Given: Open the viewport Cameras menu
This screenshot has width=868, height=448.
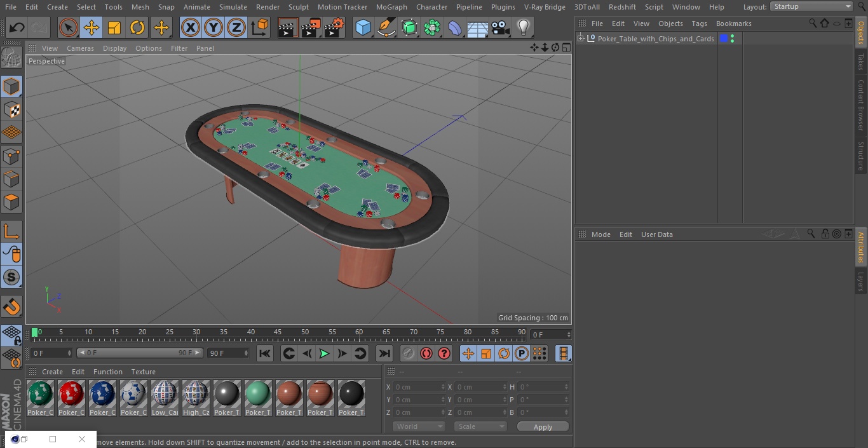Looking at the screenshot, I should pos(80,48).
